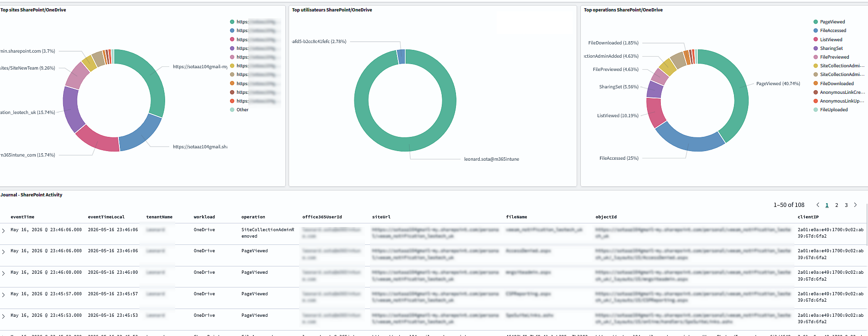Click FileAccessed (25%) chart label

coord(619,158)
